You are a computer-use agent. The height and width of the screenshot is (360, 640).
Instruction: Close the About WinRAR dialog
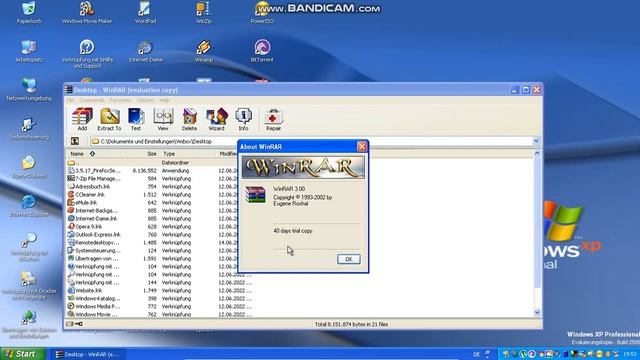click(362, 146)
